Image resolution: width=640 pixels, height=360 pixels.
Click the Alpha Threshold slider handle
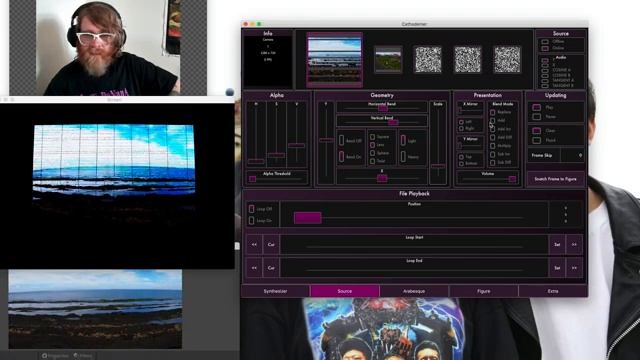tap(253, 179)
